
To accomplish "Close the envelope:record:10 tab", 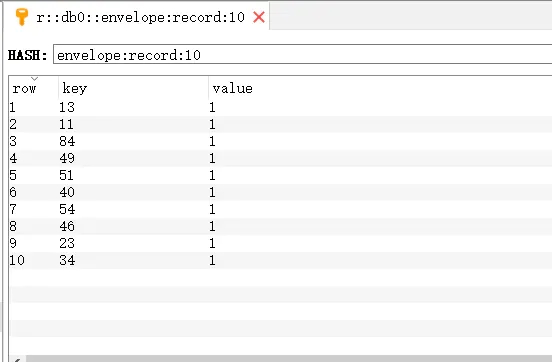I will (x=259, y=17).
